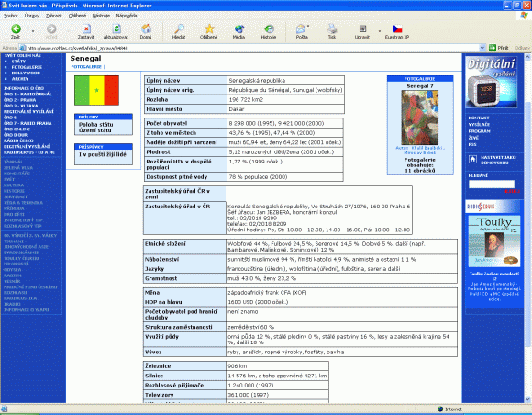This screenshot has height=415, width=532.
Task: Open the Hledat search icon
Action: pyautogui.click(x=179, y=29)
